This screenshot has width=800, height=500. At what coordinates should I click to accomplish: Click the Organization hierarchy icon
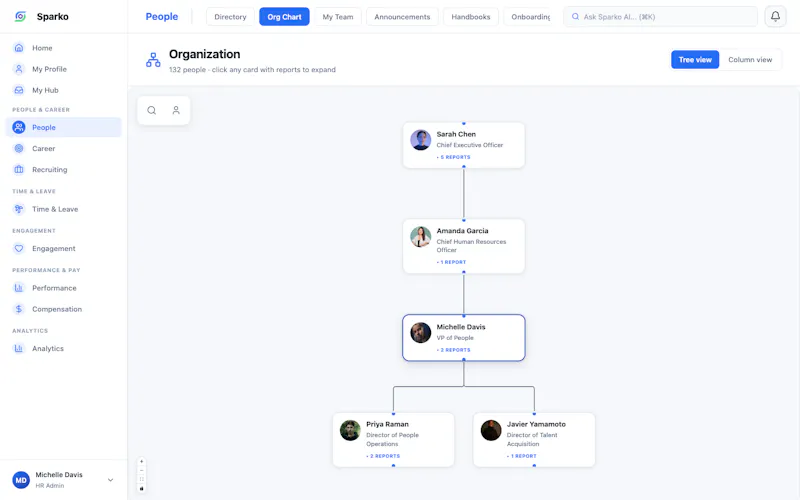click(153, 60)
